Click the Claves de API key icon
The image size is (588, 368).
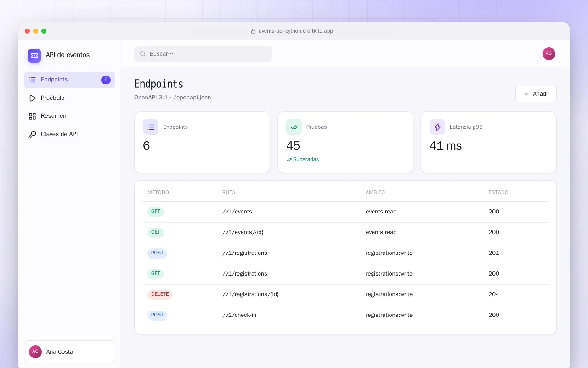[32, 134]
